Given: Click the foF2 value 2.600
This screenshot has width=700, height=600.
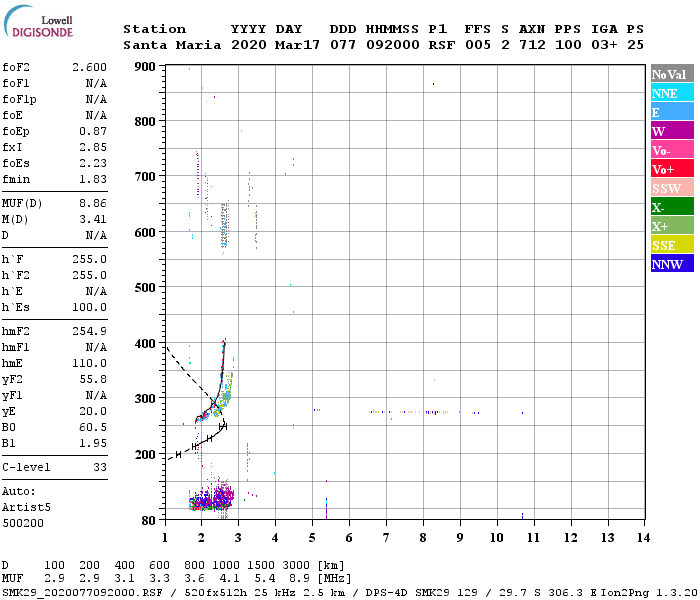Looking at the screenshot, I should coord(90,67).
